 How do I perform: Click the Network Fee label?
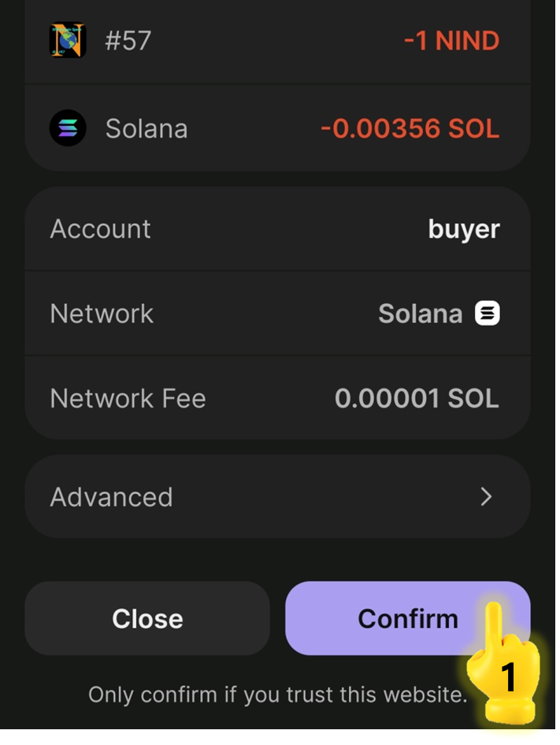128,398
